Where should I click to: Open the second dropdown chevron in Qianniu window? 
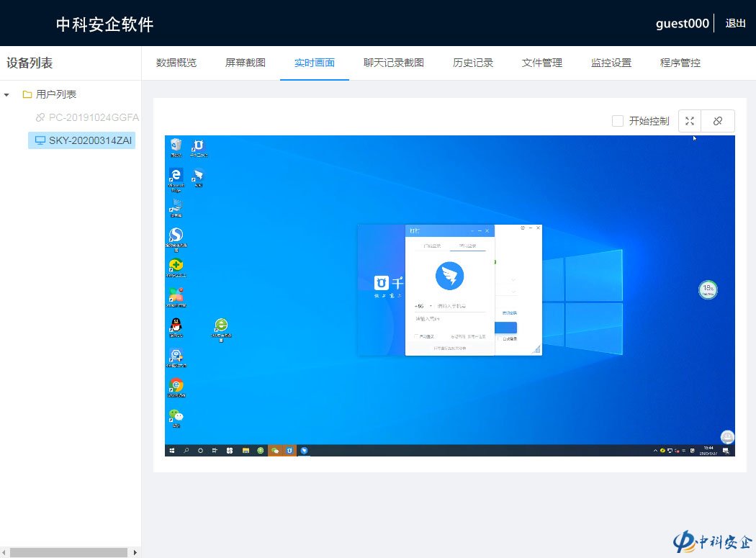[513, 292]
